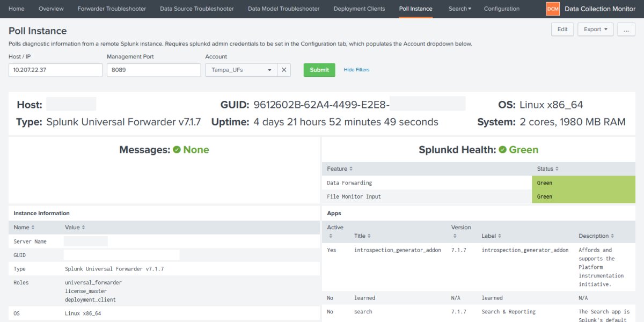Click the Linux x86_64 value in Instance Information
The height and width of the screenshot is (322, 644).
pyautogui.click(x=83, y=313)
